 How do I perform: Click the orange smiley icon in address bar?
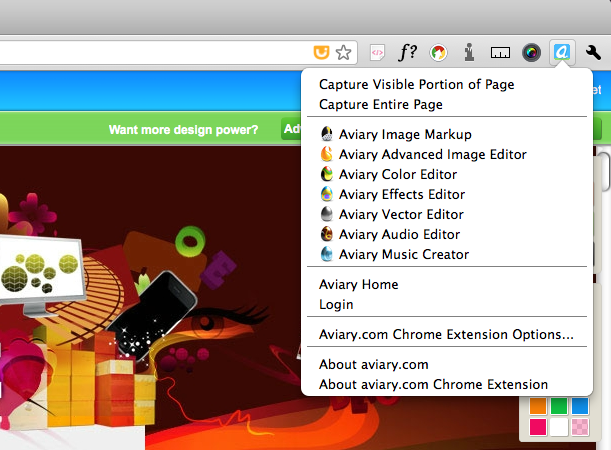click(x=321, y=52)
